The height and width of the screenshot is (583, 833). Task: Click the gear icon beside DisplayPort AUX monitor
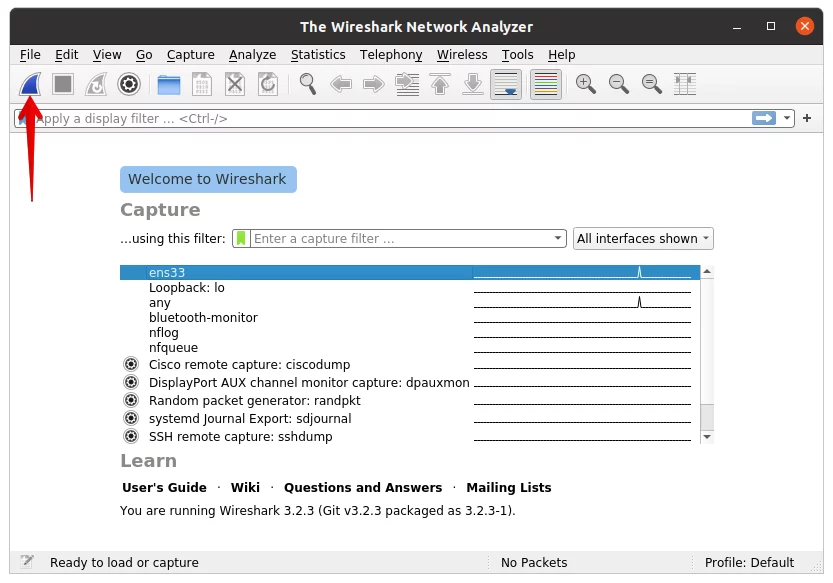click(131, 382)
